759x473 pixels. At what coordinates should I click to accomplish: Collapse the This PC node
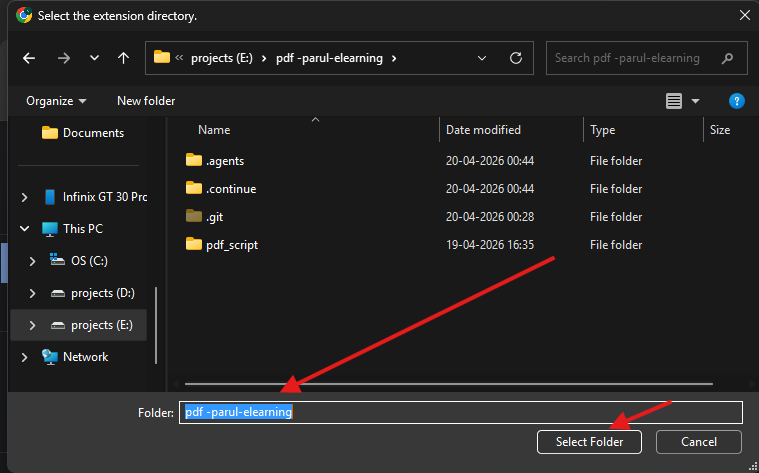click(25, 229)
